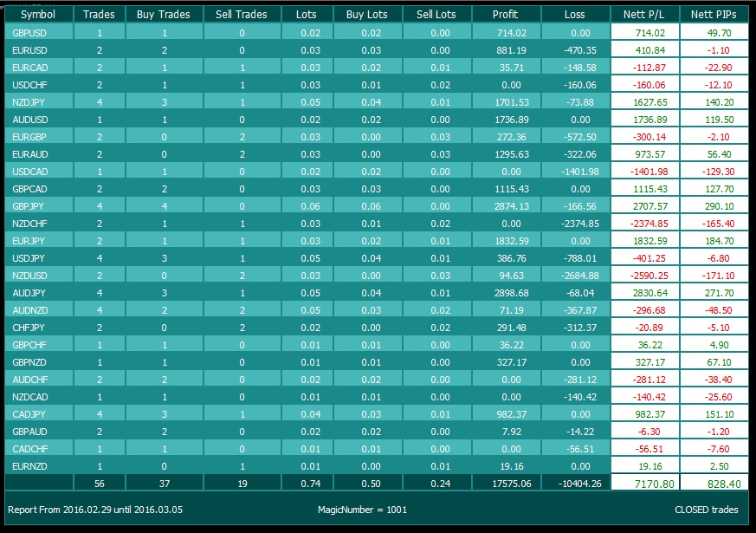Click the Lots column header
756x533 pixels.
307,15
